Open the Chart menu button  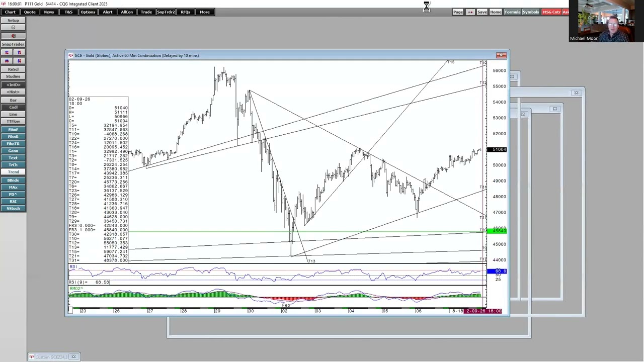pos(10,12)
